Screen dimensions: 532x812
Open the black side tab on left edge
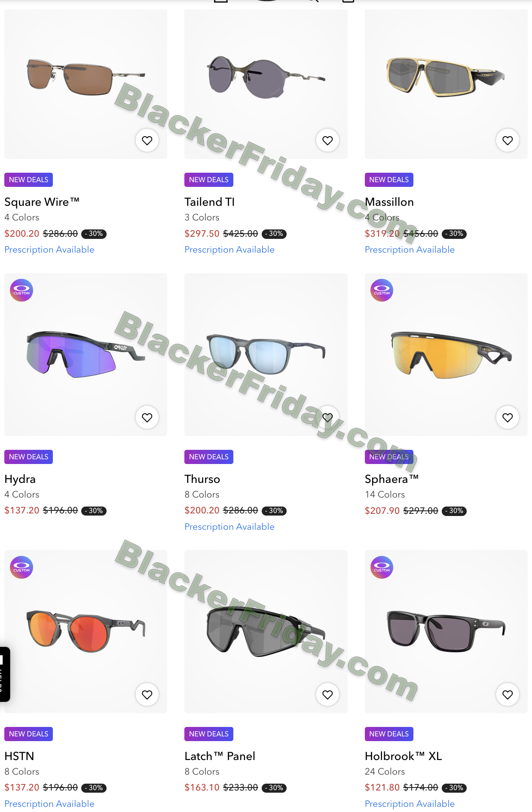tap(5, 674)
